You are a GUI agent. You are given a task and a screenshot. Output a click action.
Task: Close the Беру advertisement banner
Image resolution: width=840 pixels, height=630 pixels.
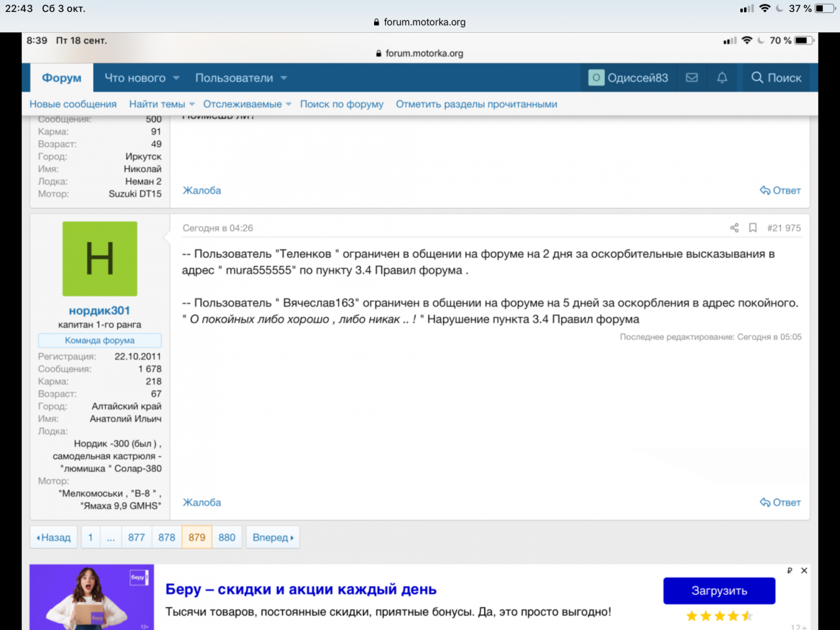click(x=804, y=571)
